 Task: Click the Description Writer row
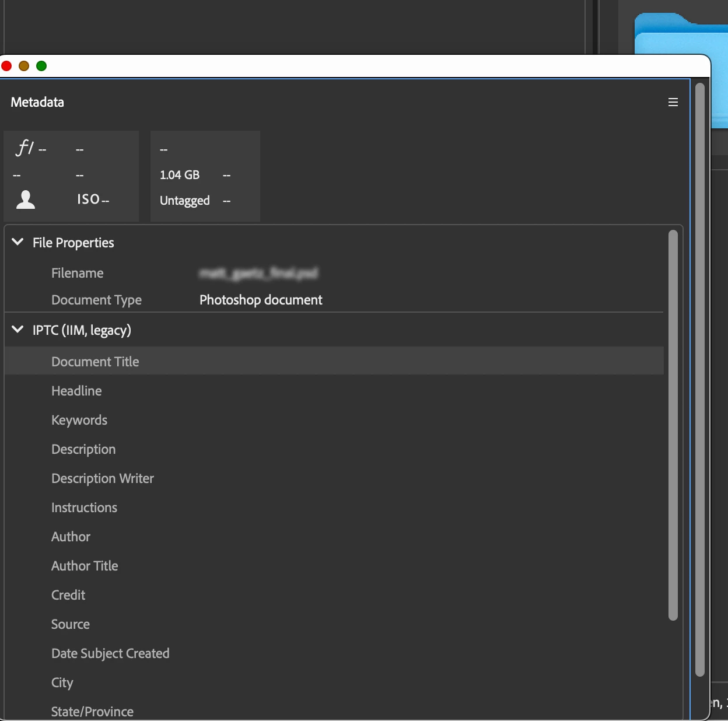pyautogui.click(x=334, y=478)
